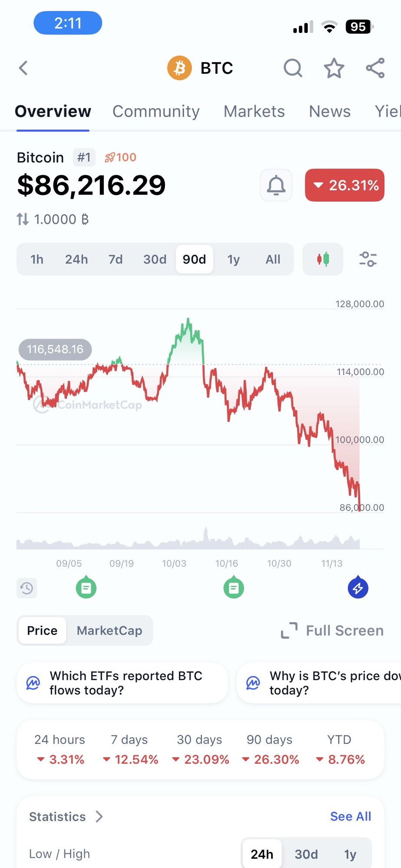Switch to candlestick chart view
The image size is (401, 868).
[322, 260]
